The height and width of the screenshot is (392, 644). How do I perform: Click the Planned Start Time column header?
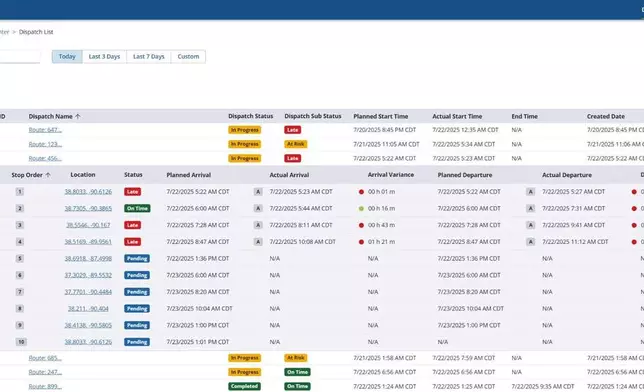[381, 117]
